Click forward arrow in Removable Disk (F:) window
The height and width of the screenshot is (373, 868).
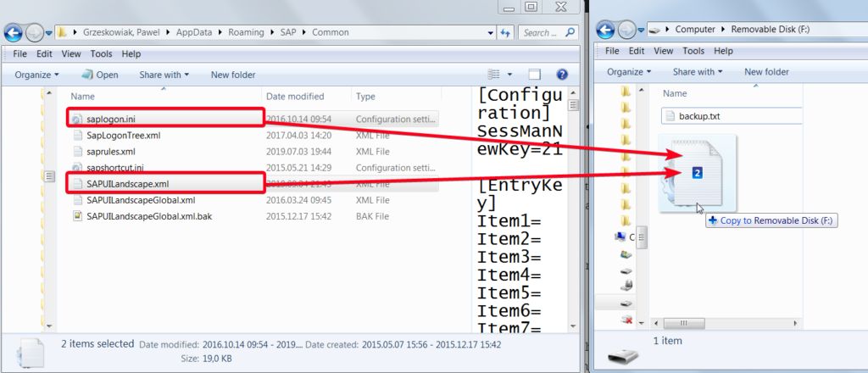pos(626,30)
